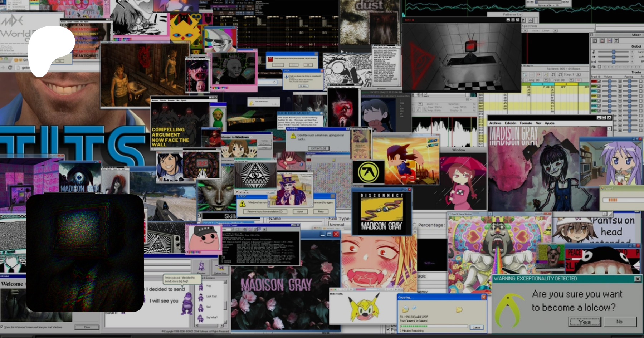This screenshot has width=644, height=338.
Task: Toggle track 004 checkbox in Mixer
Action: (x=599, y=96)
